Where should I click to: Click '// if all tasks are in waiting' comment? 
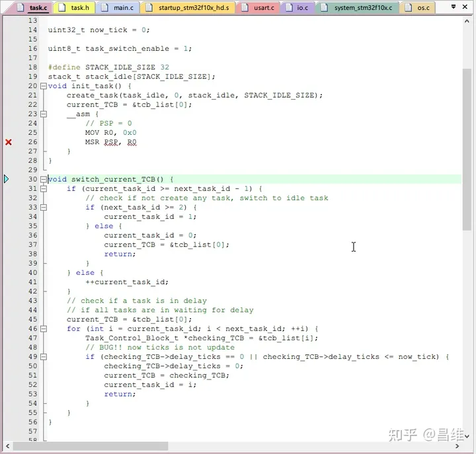click(x=160, y=310)
